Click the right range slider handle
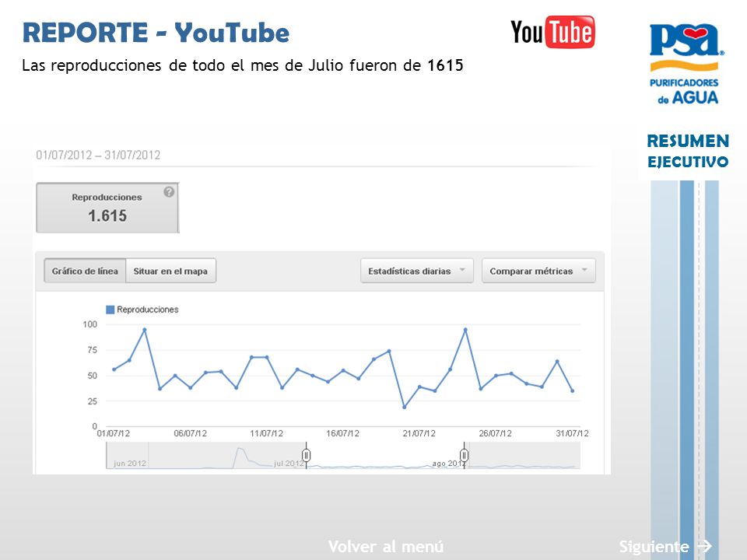 click(x=464, y=456)
